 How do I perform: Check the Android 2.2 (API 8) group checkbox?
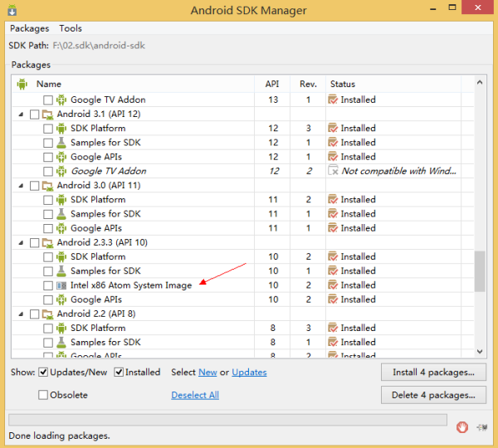point(34,314)
